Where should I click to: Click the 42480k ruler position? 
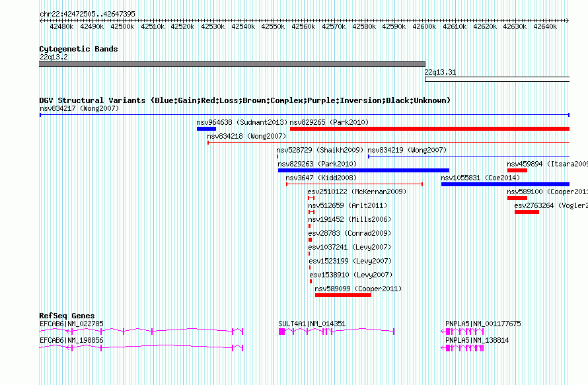[61, 26]
